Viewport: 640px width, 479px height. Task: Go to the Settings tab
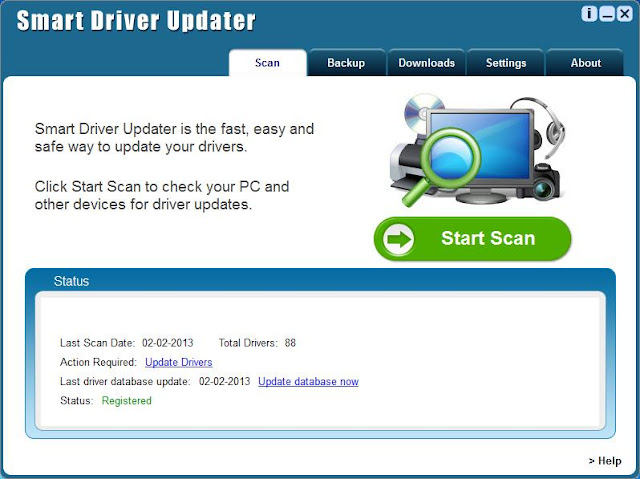coord(506,63)
